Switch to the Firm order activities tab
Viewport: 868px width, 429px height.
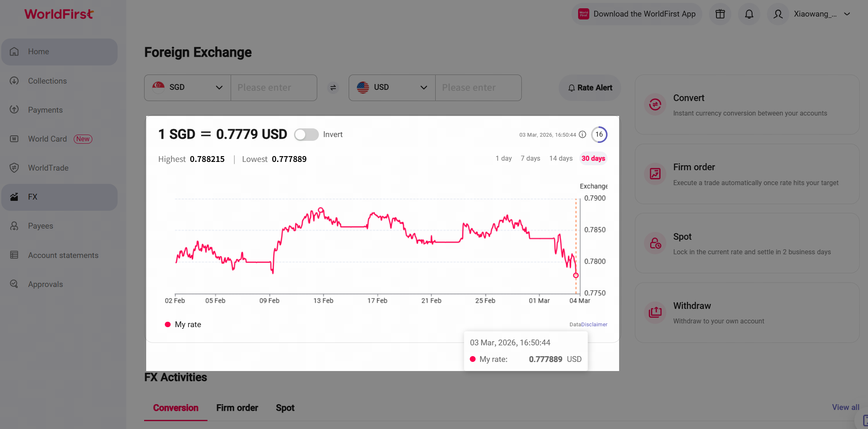(x=237, y=408)
